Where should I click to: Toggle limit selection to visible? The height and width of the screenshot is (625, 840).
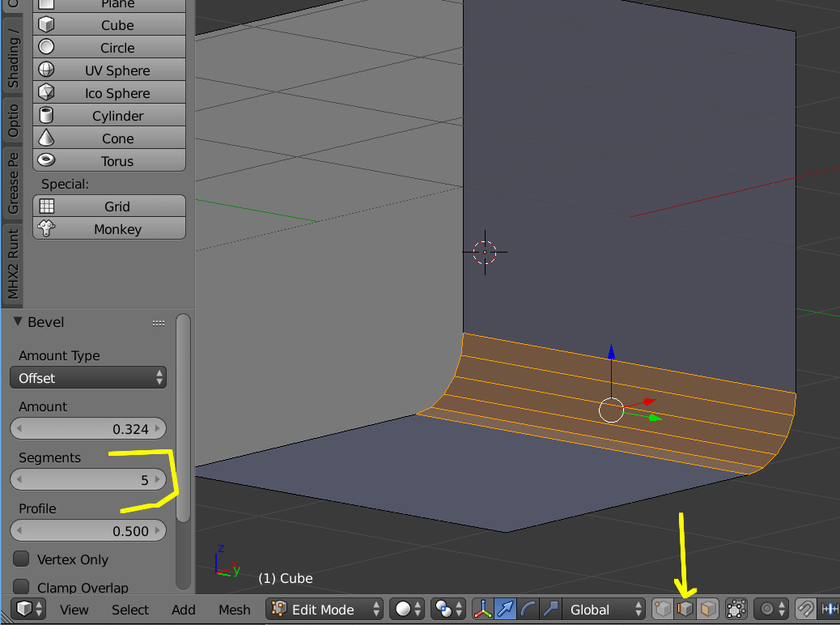(x=736, y=609)
